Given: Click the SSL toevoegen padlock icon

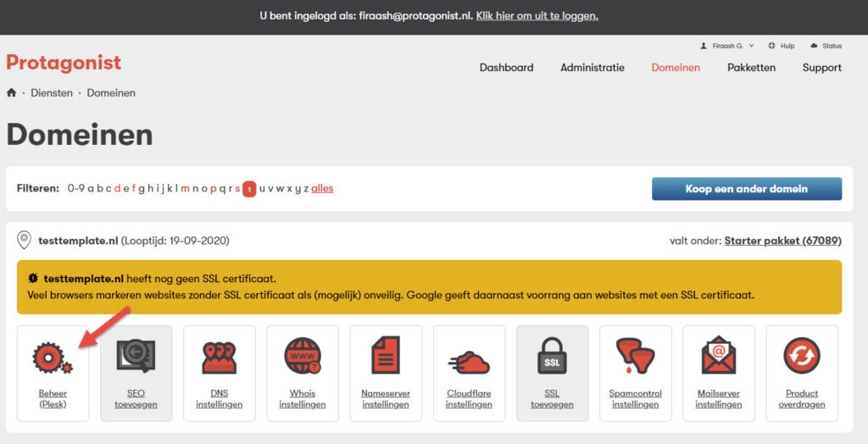Looking at the screenshot, I should coord(552,355).
